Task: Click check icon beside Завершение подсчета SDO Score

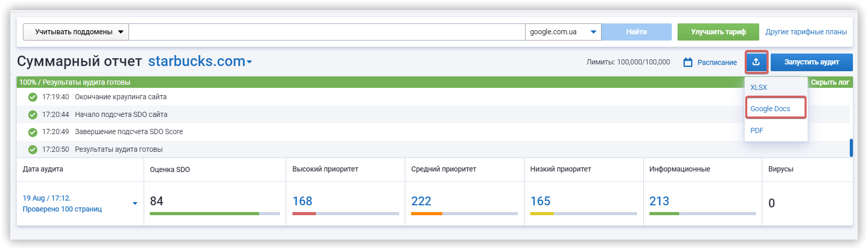Action: [x=32, y=132]
